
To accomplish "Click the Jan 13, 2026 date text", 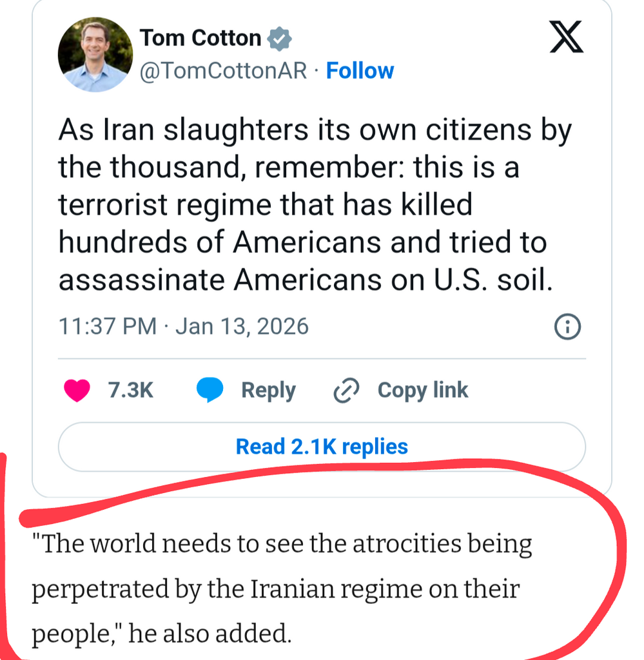I will click(242, 326).
